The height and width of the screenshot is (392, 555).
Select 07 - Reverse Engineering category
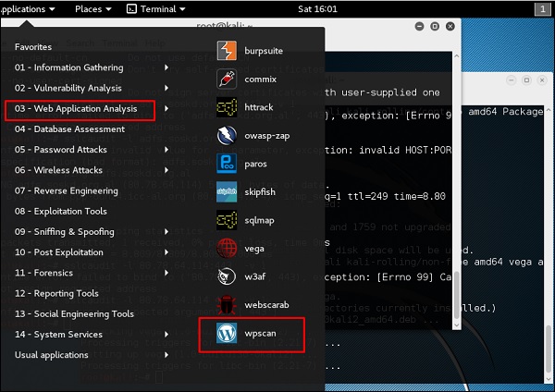tap(67, 190)
